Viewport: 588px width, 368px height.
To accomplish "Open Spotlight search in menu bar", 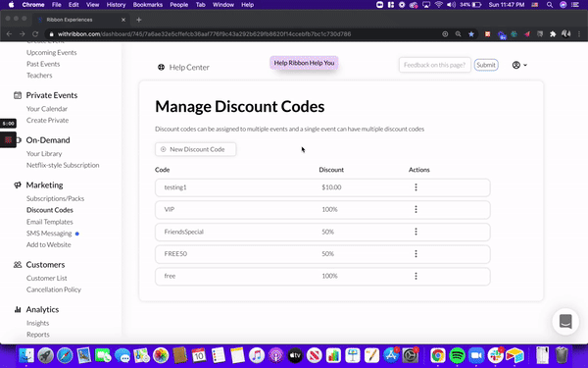I will [550, 5].
